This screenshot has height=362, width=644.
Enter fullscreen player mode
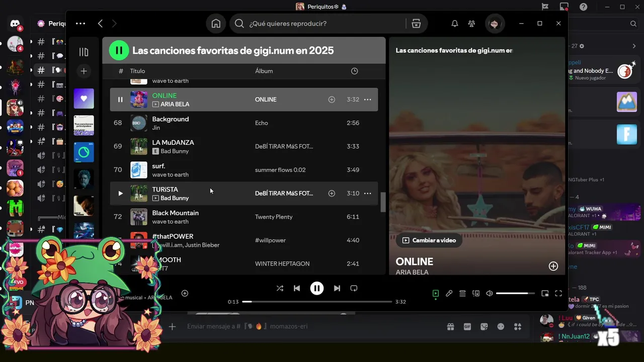pyautogui.click(x=558, y=294)
